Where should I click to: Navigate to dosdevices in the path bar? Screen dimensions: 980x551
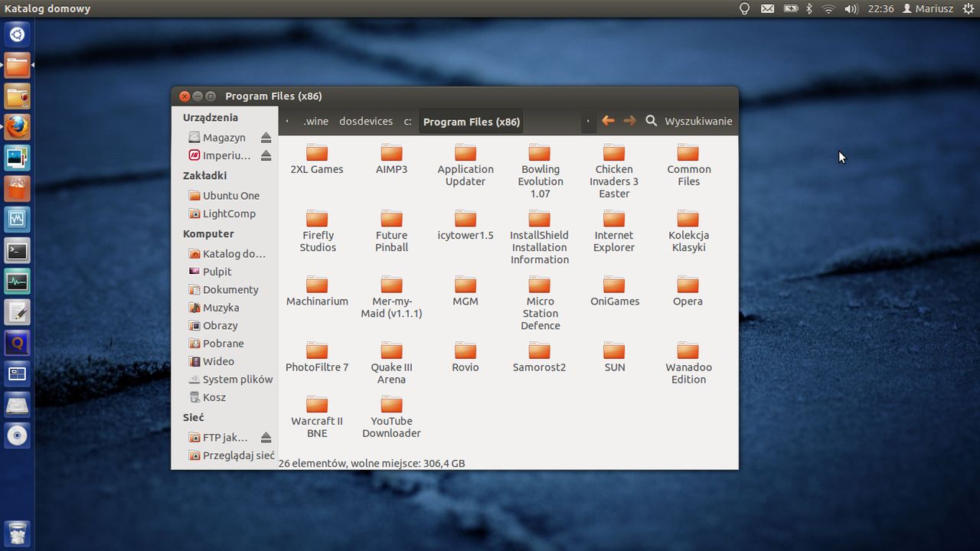pos(366,121)
